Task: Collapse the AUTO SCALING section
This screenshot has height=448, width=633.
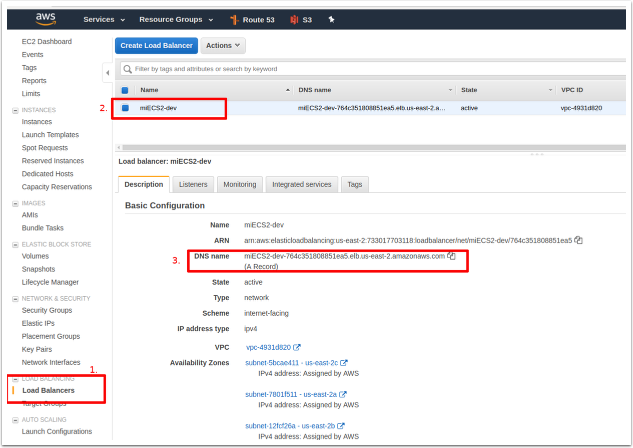Action: point(15,420)
